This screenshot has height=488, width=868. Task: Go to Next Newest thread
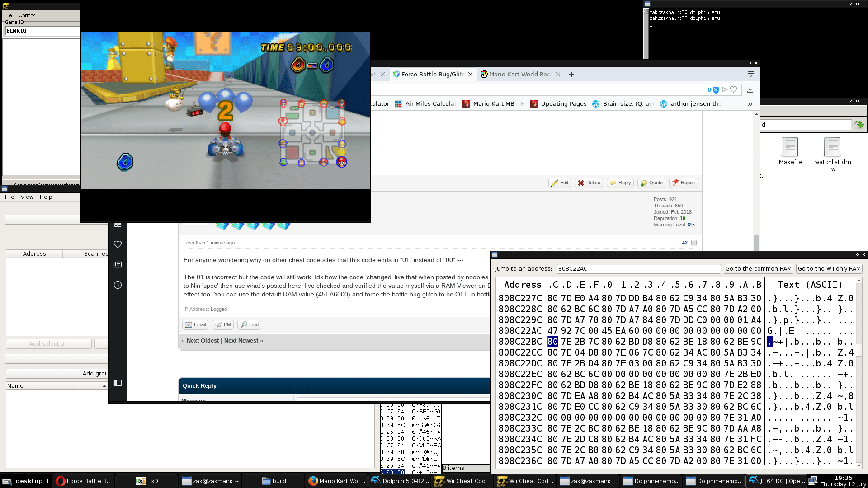pos(241,341)
